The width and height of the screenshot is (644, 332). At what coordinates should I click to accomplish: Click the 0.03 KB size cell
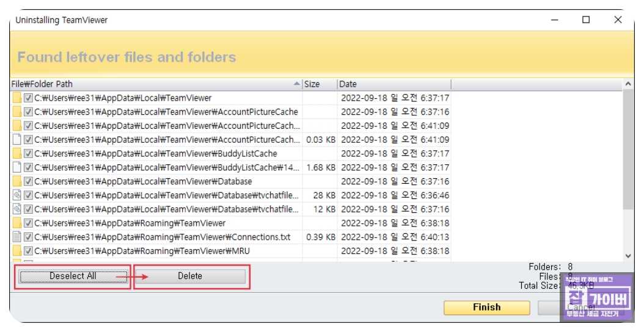[321, 140]
